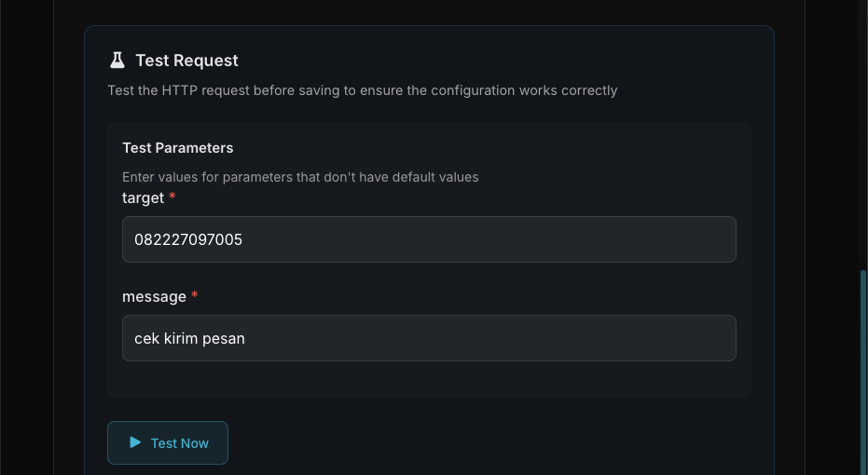Click the "target" field label
Viewport: 868px width, 475px height.
click(x=143, y=198)
